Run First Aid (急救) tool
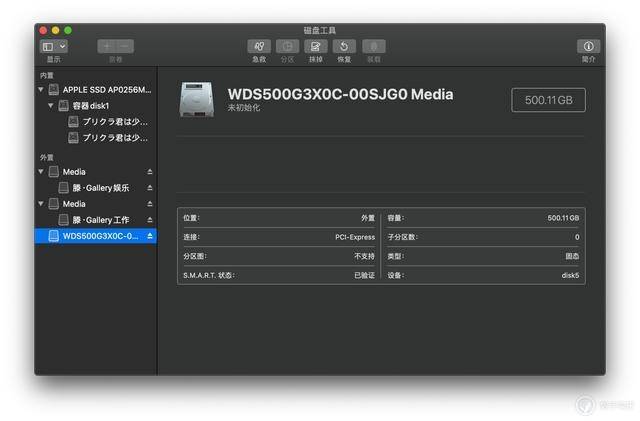 [x=259, y=46]
